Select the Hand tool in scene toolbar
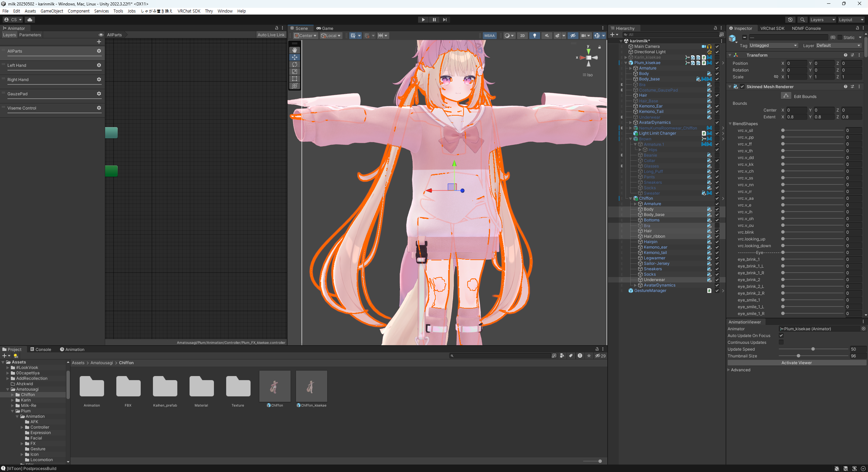The image size is (868, 472). pos(294,50)
